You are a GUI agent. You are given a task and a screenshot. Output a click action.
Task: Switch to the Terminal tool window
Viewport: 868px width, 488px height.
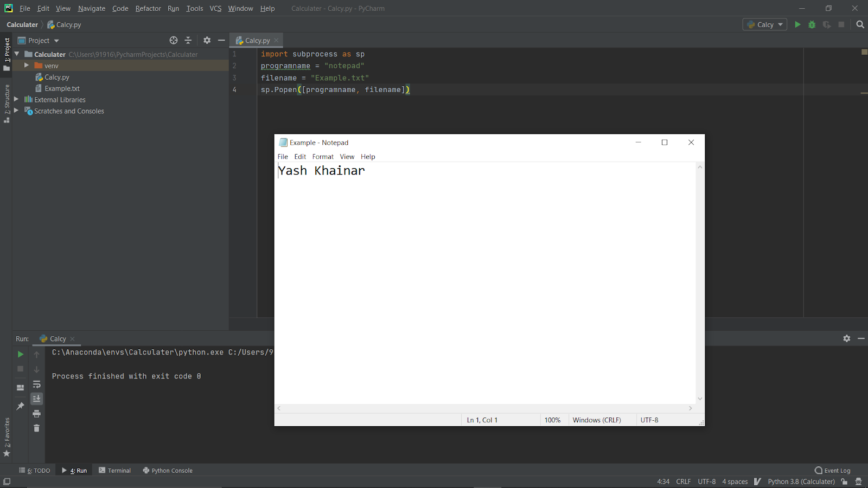click(118, 470)
